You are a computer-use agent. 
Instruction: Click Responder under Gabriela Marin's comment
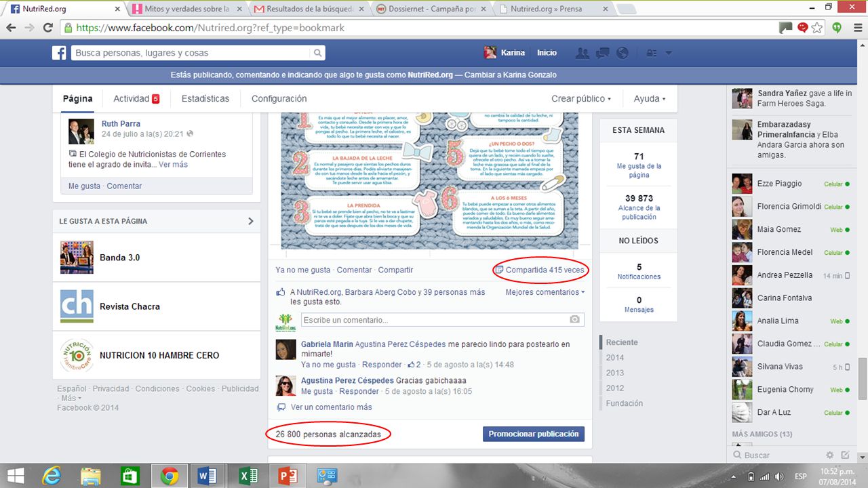point(382,365)
